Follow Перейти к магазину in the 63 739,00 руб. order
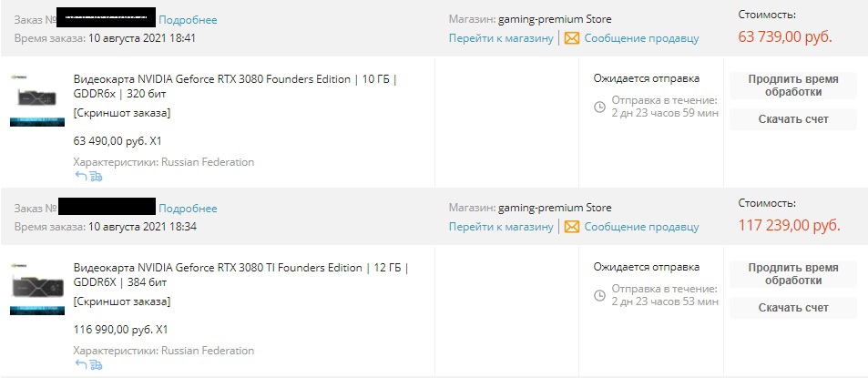868x378 pixels. coord(501,38)
